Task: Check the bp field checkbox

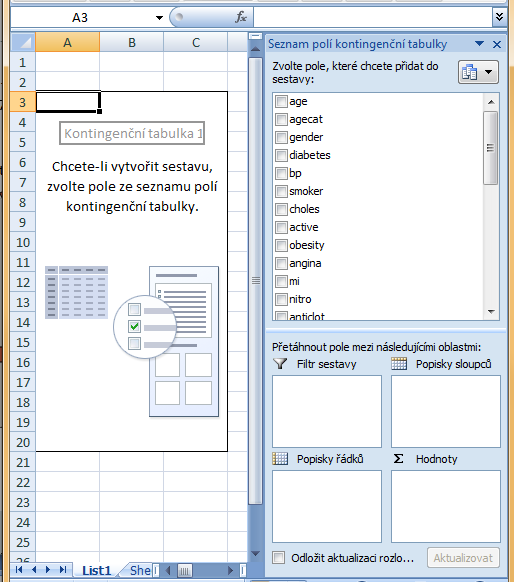Action: click(281, 173)
